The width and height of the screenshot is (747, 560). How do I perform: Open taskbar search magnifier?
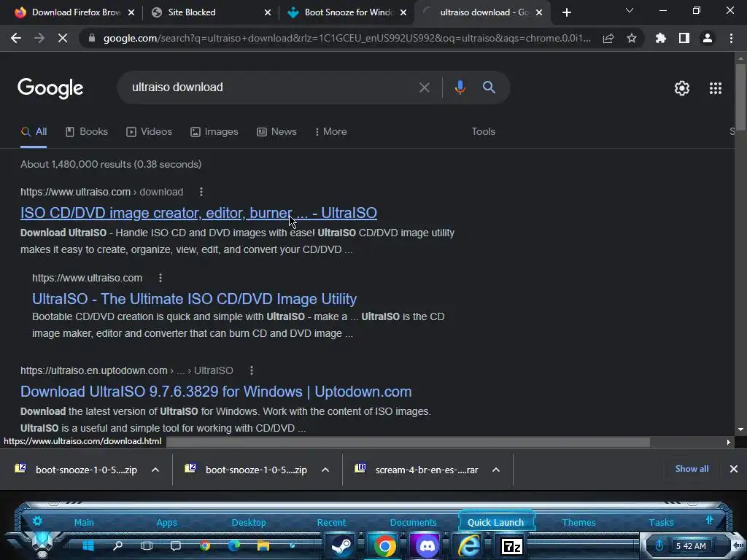117,545
